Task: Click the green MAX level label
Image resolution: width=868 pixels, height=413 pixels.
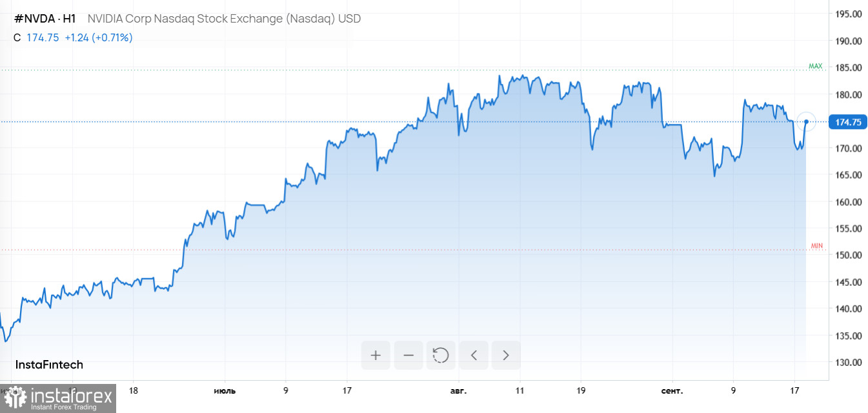Action: point(816,66)
